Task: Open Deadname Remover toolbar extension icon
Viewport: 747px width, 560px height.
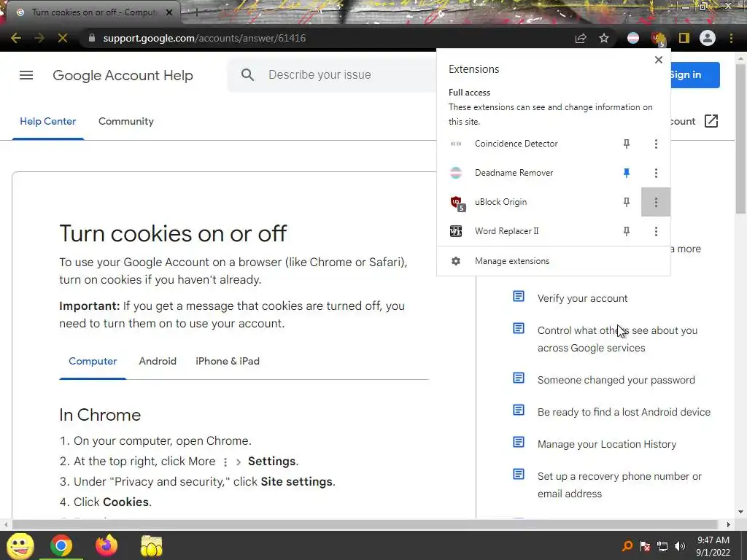Action: pyautogui.click(x=633, y=38)
